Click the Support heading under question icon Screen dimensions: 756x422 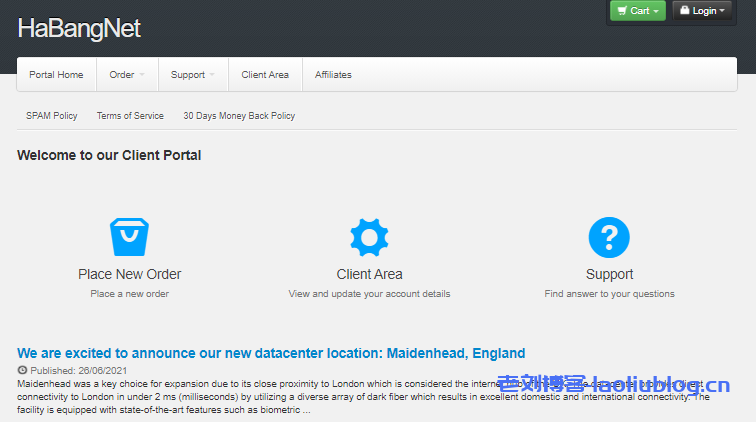(609, 274)
